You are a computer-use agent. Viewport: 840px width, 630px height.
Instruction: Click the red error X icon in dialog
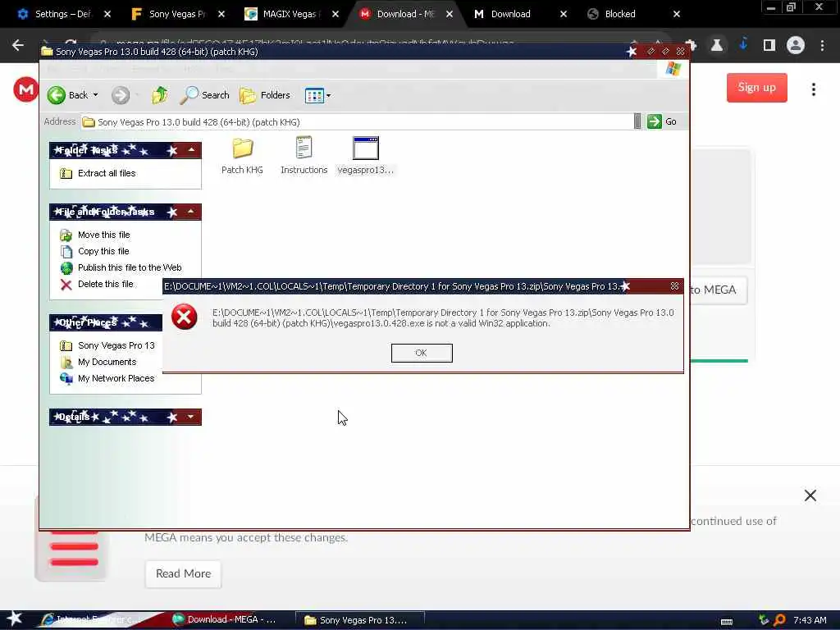click(x=185, y=317)
